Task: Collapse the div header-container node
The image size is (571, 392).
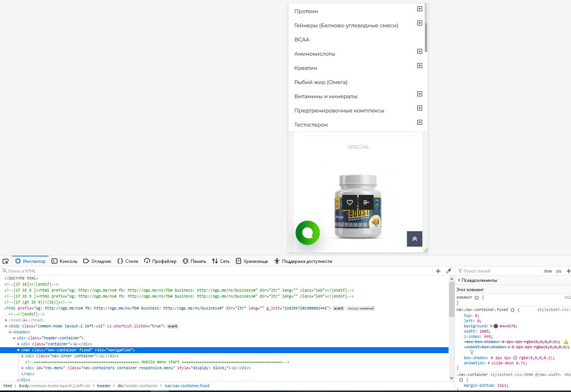Action: (x=14, y=338)
